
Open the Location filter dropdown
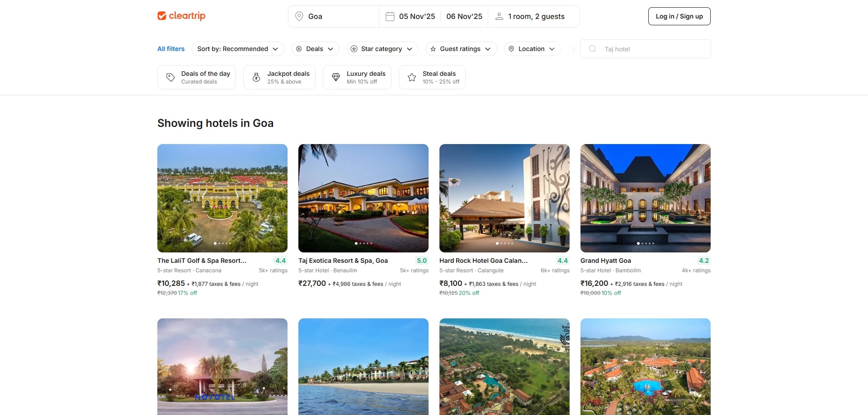coord(533,49)
